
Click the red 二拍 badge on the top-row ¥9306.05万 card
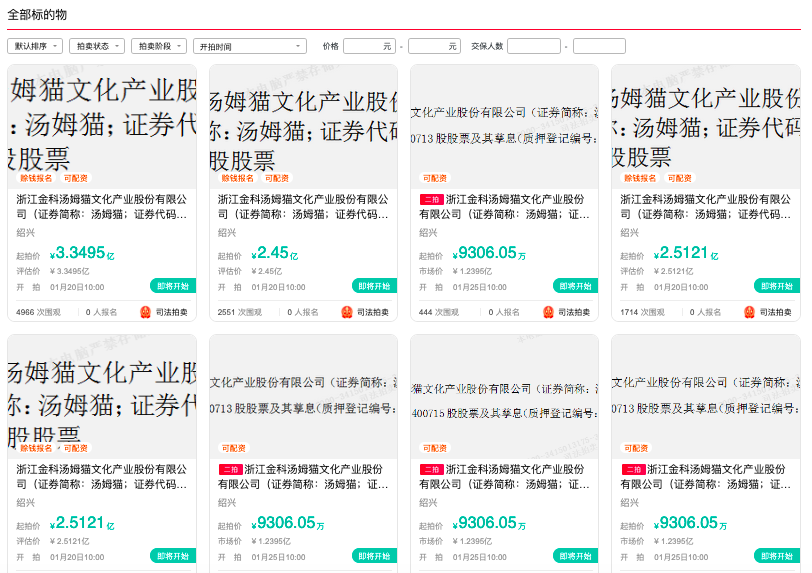(430, 200)
